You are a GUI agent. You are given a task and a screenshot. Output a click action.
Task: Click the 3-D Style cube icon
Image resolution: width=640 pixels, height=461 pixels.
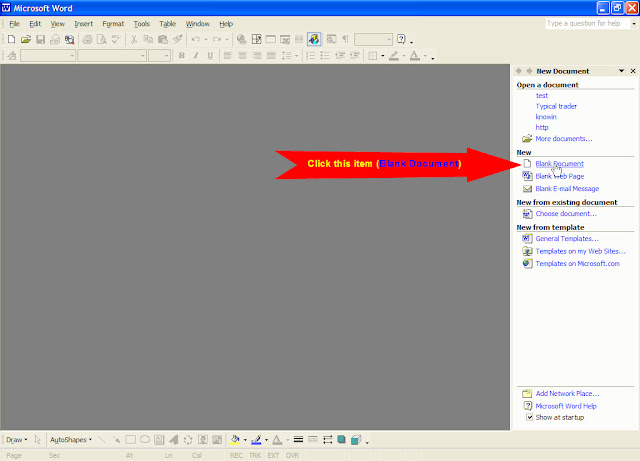(x=356, y=440)
